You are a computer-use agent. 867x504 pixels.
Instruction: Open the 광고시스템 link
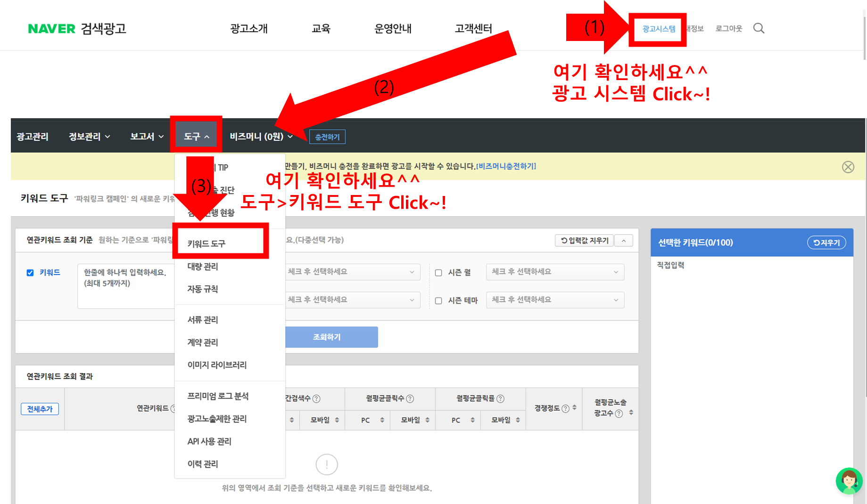(x=659, y=29)
